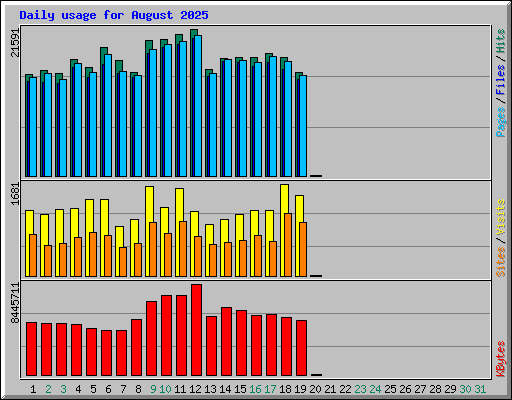This screenshot has width=512, height=400.
Task: Click day label '13' on the x-axis
Action: coord(210,389)
